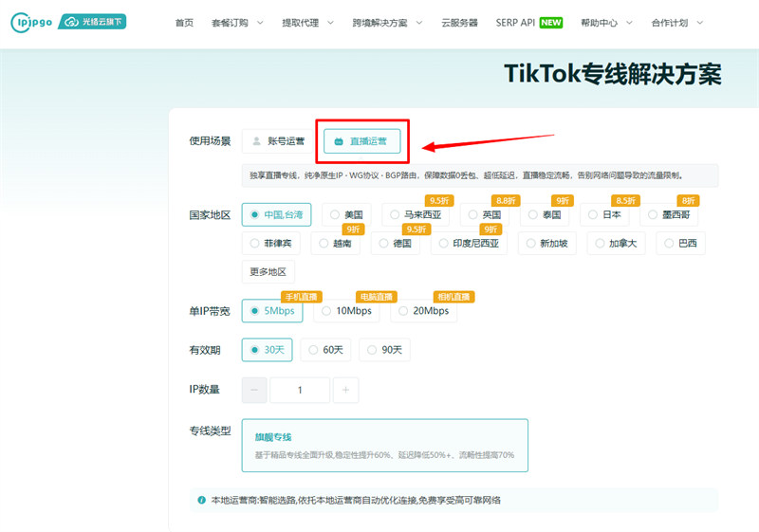Viewport: 759px width, 532px height.
Task: Click the live TV icon in 直播运营
Action: pos(339,141)
